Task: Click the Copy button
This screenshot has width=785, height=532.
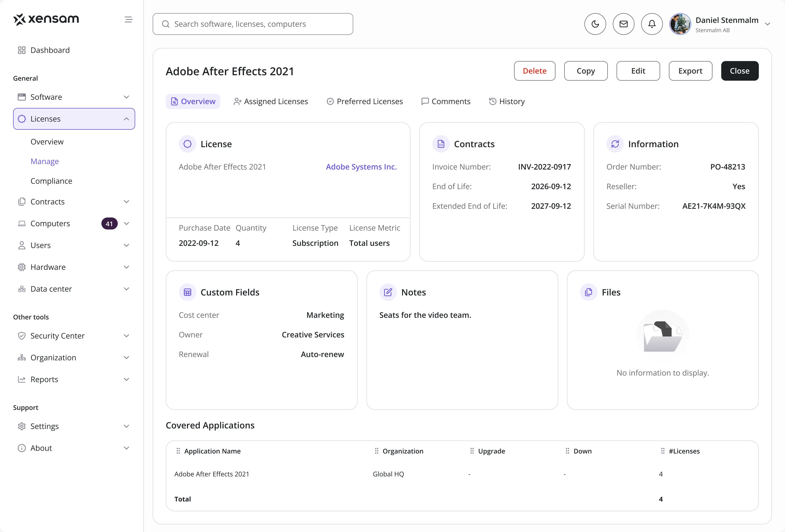Action: pos(586,71)
